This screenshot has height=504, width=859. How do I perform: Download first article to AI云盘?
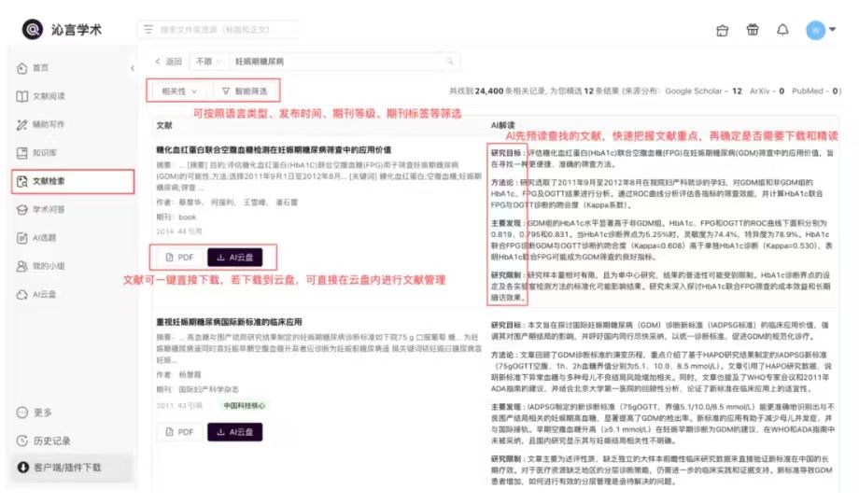pos(235,258)
